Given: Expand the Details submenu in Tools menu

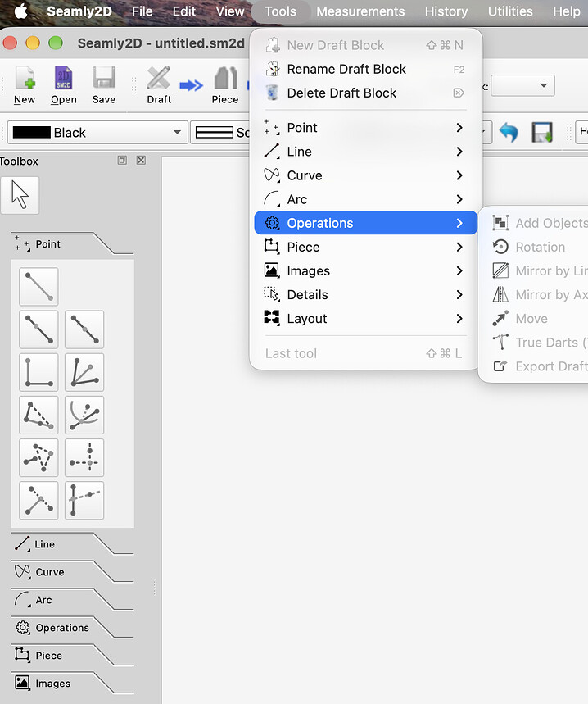Looking at the screenshot, I should point(365,294).
